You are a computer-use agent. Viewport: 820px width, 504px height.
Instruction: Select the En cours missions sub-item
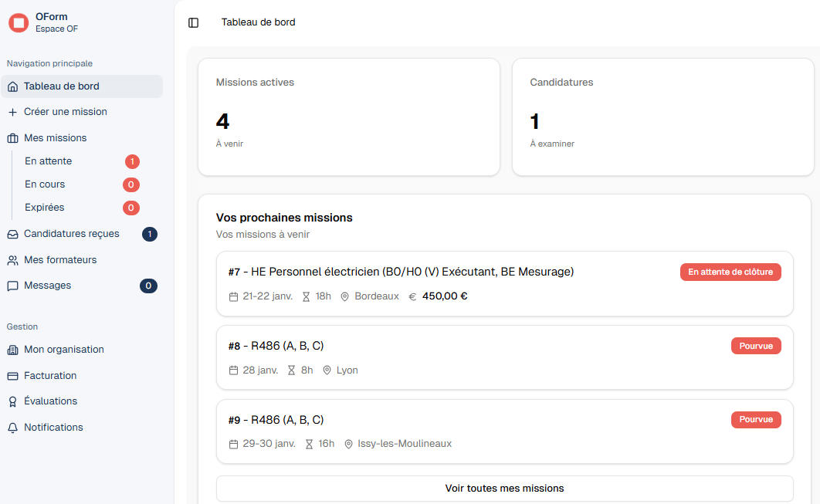45,184
